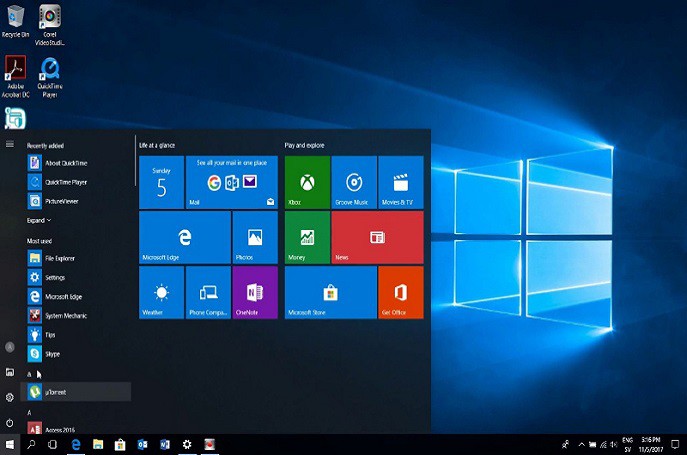Viewport: 687px width, 455px height.
Task: Expand the Recently added list
Action: coord(39,220)
